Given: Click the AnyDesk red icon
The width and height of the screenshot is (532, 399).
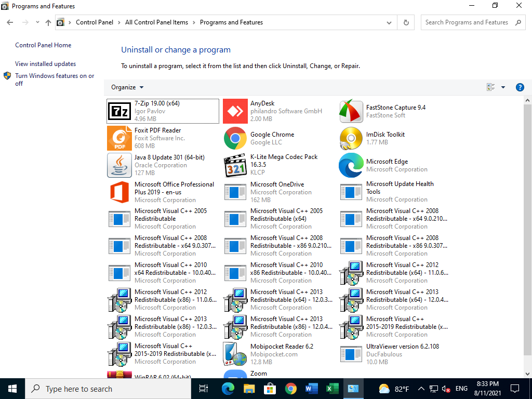Looking at the screenshot, I should (x=235, y=111).
